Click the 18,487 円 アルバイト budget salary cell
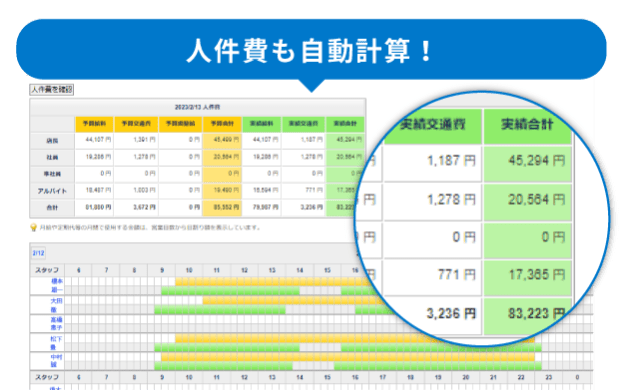The image size is (630, 390). pyautogui.click(x=94, y=190)
